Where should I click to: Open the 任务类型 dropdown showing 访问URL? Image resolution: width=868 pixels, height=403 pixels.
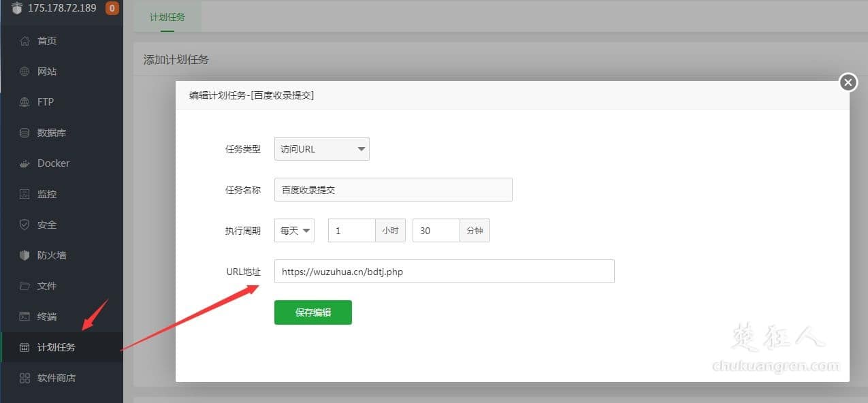click(321, 148)
